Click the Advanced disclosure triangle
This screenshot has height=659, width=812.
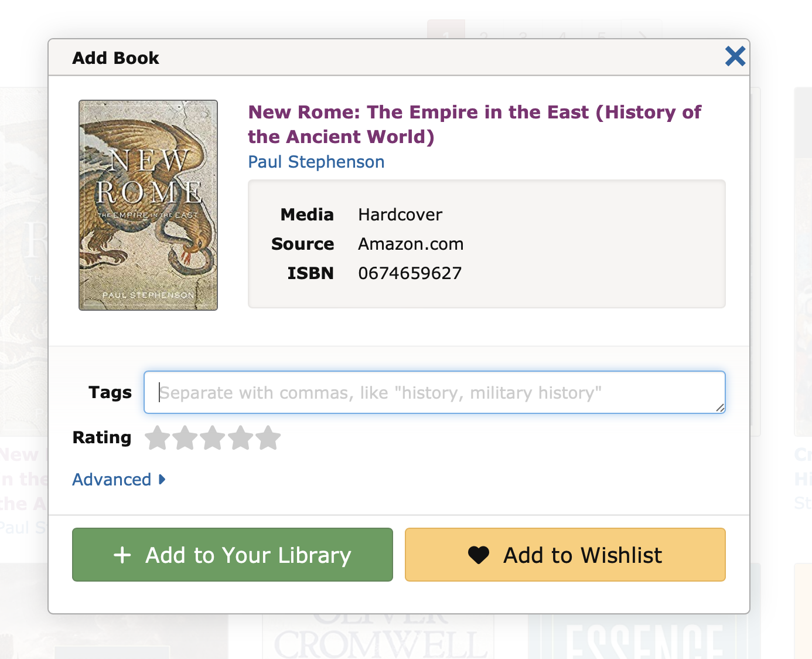[x=161, y=480]
